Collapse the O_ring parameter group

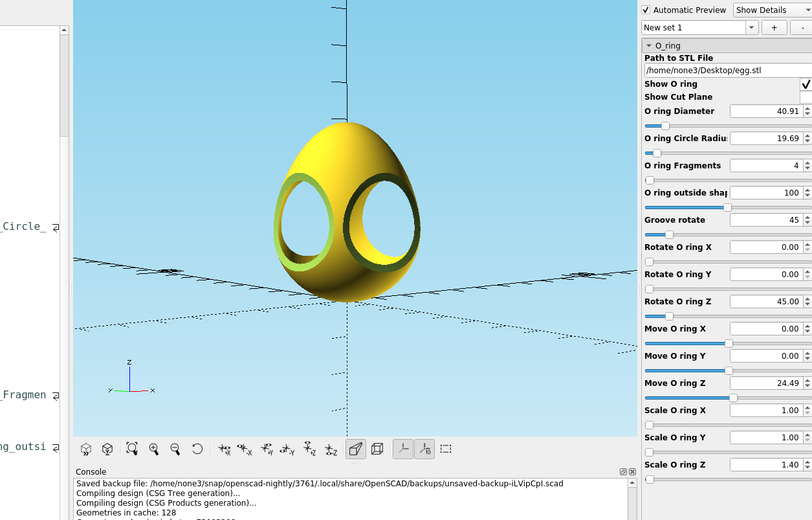(649, 46)
